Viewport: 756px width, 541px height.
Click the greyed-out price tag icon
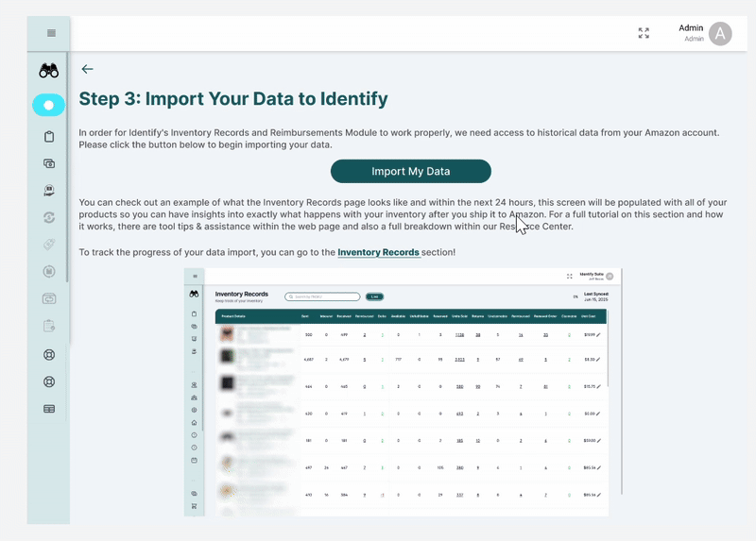tap(49, 245)
